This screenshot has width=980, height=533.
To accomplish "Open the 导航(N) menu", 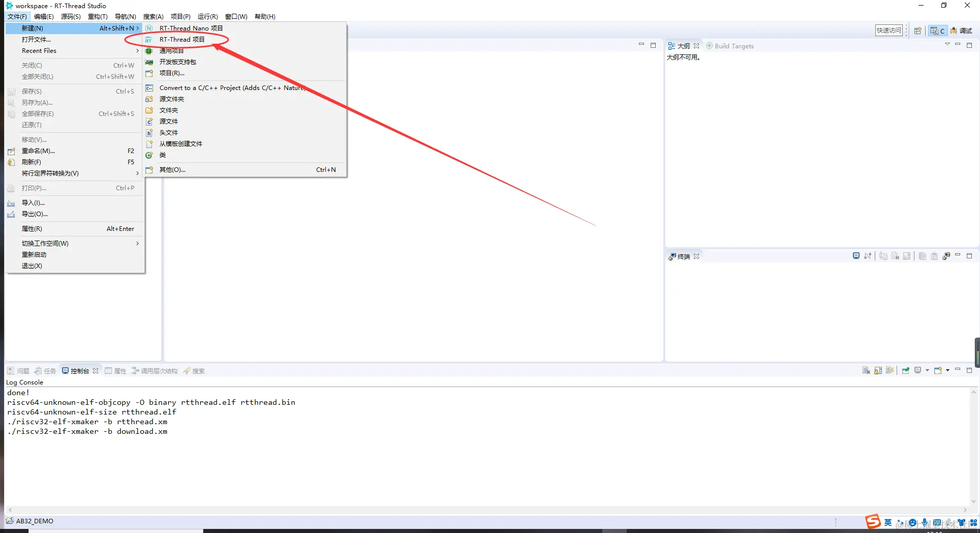I will click(125, 17).
